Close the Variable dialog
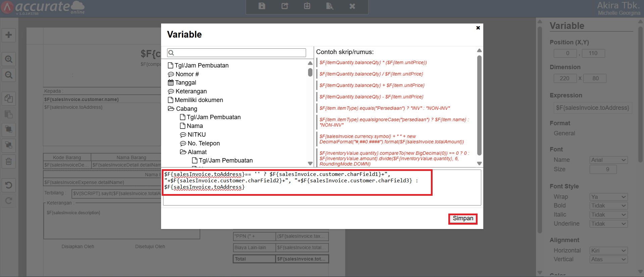This screenshot has width=644, height=277. (478, 28)
